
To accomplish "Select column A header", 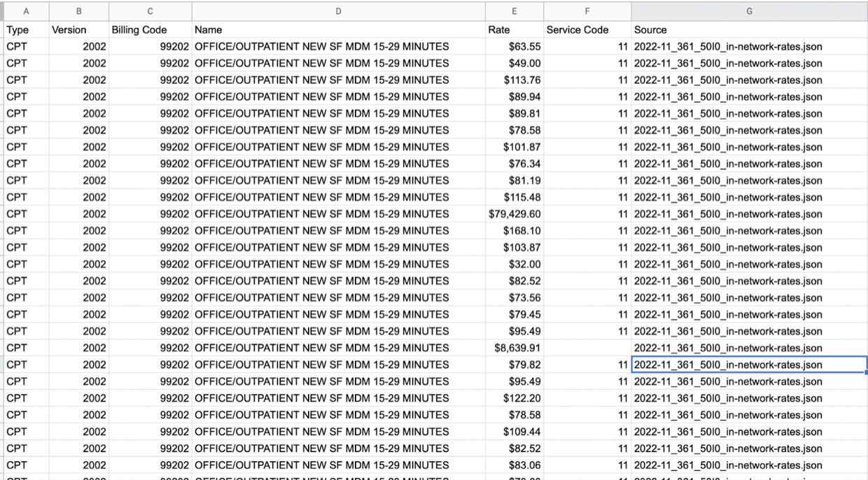I will tap(27, 11).
